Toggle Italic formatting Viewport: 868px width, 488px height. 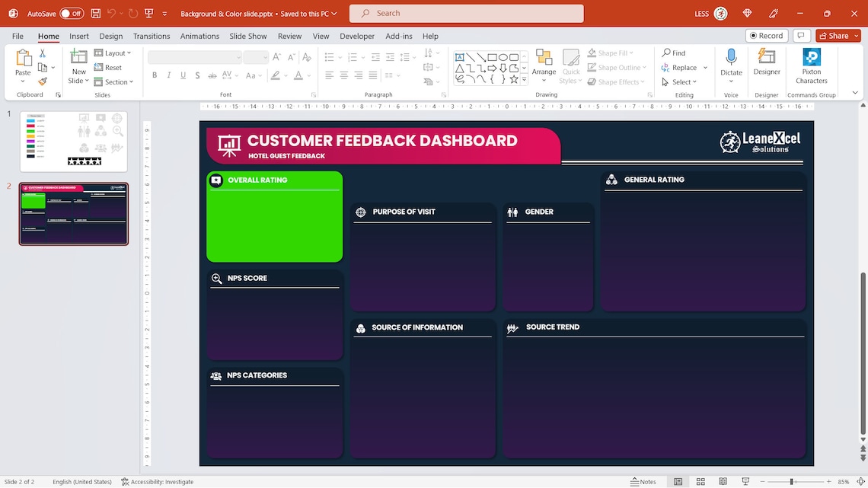click(x=168, y=75)
